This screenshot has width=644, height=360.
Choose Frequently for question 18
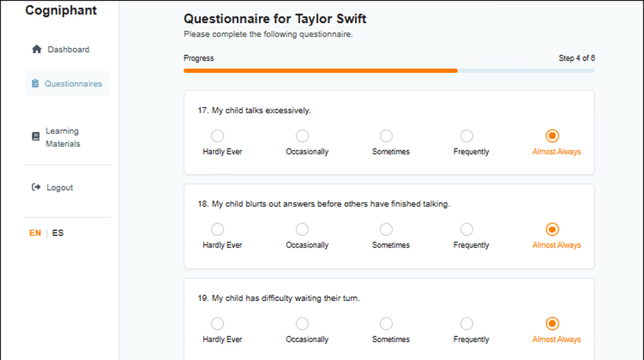(x=467, y=229)
